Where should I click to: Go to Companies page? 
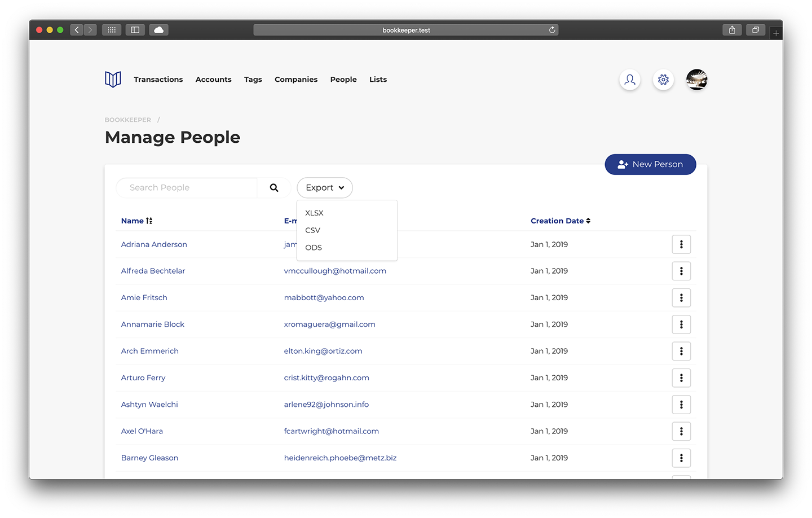pyautogui.click(x=296, y=80)
